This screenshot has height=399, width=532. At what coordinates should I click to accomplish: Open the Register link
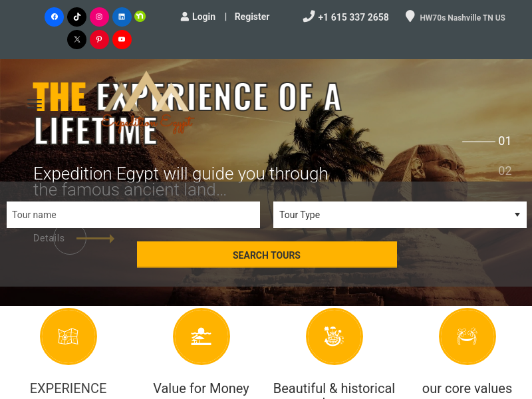[x=252, y=17]
